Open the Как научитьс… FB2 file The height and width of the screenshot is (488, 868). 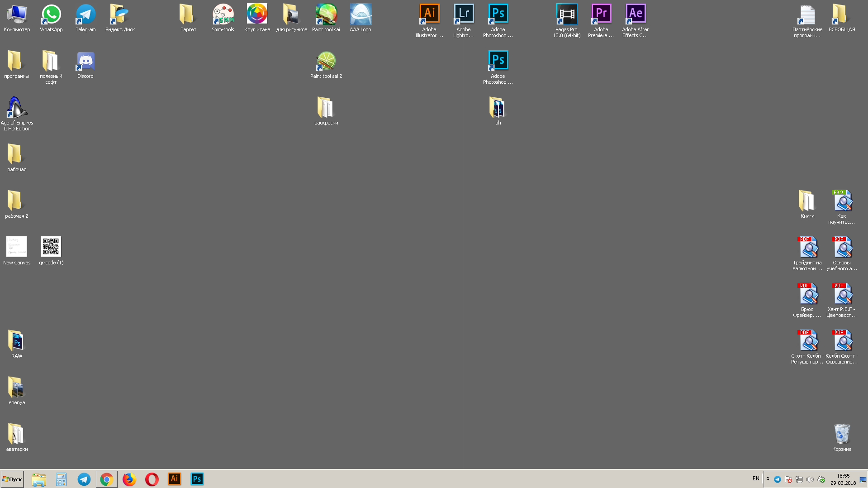point(841,207)
